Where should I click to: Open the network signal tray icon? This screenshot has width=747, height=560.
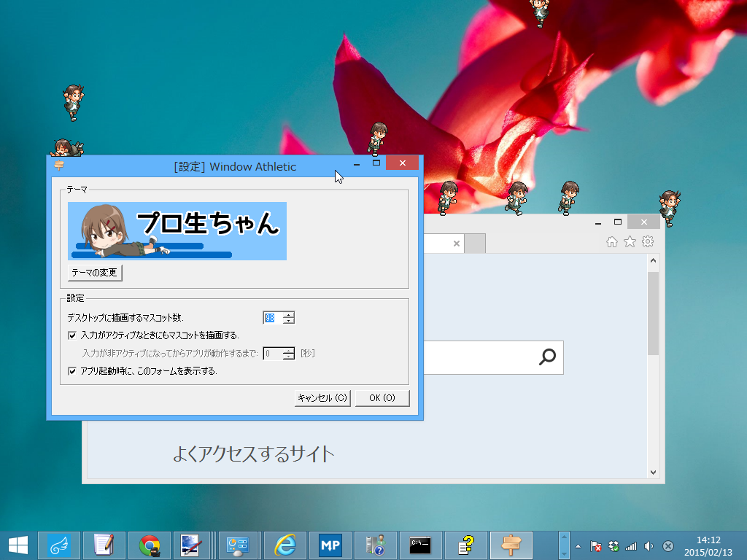pos(631,546)
